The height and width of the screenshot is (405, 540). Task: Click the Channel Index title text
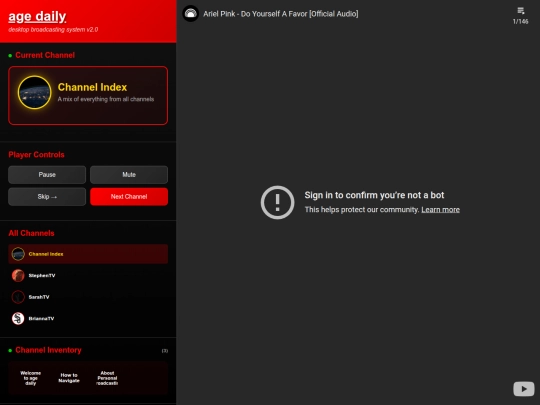pos(92,87)
